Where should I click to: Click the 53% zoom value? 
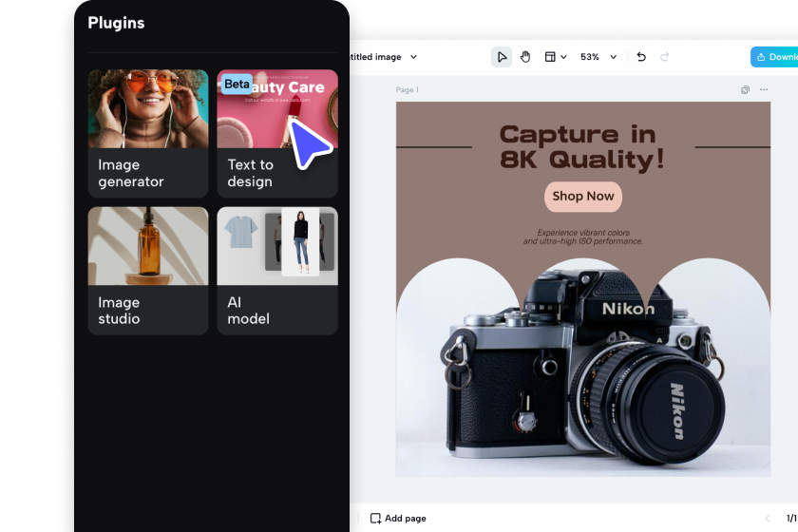coord(590,57)
